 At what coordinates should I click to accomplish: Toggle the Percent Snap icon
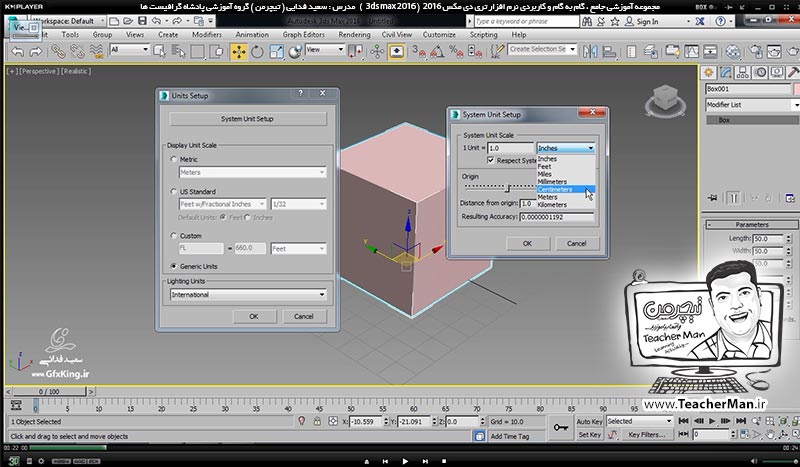(456, 52)
